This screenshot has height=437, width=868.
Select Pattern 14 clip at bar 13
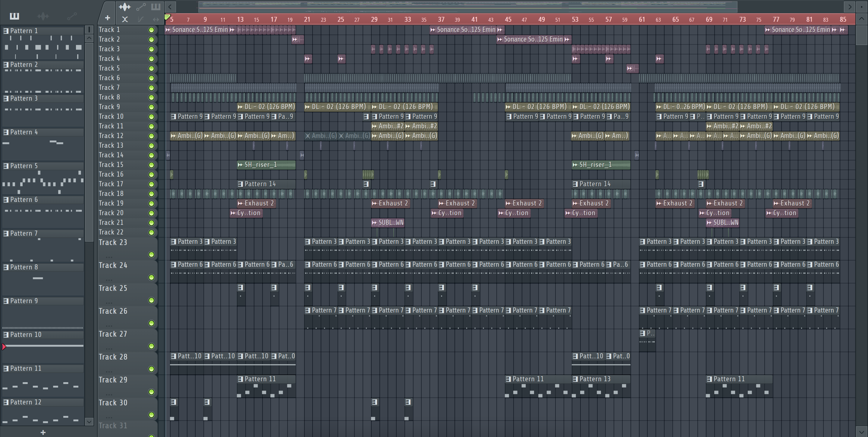266,184
